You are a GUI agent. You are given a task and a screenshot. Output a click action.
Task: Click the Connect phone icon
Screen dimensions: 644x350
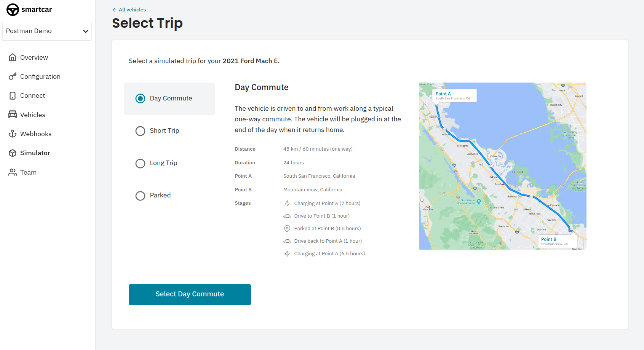coord(13,95)
